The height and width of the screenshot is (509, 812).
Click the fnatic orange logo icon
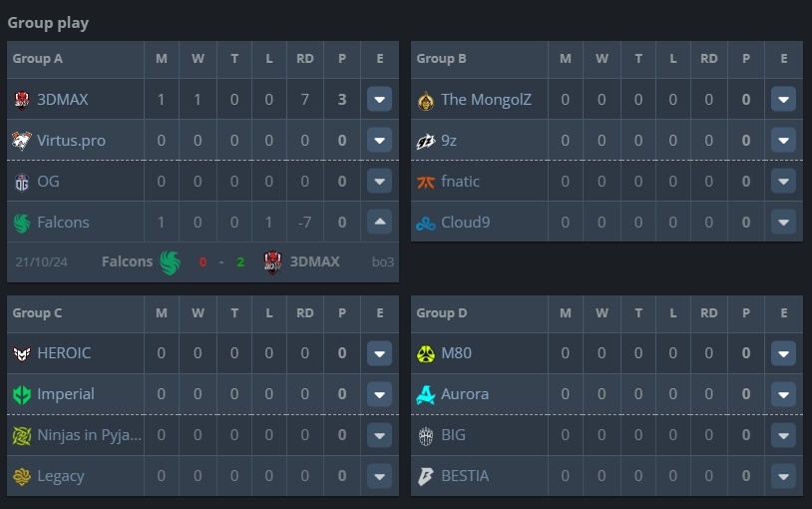pos(426,182)
